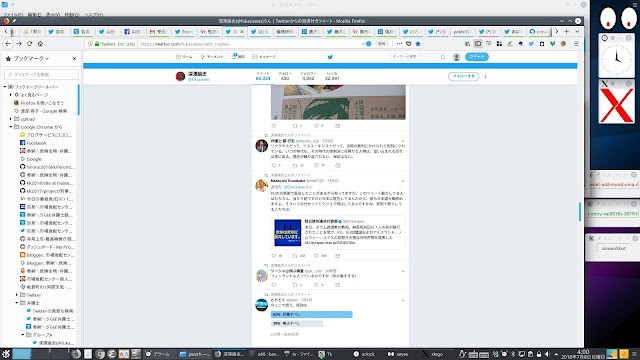Open the profile three-dot more options
The image size is (640, 360).
point(485,76)
